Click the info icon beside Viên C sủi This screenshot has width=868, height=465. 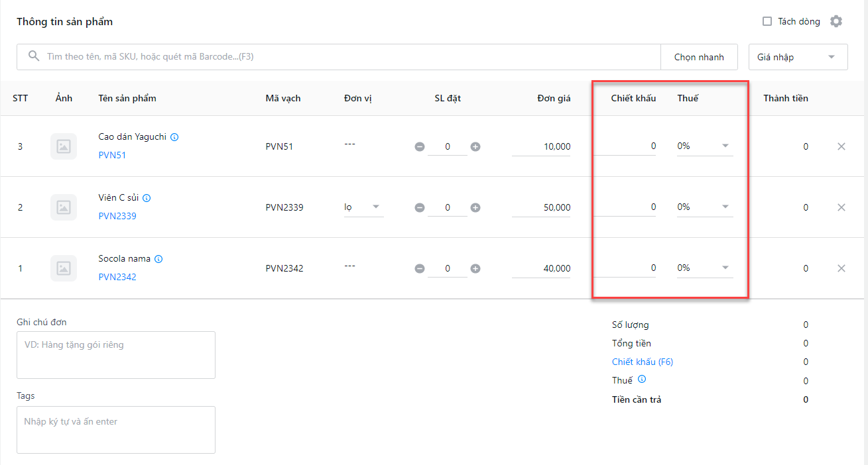click(x=147, y=198)
